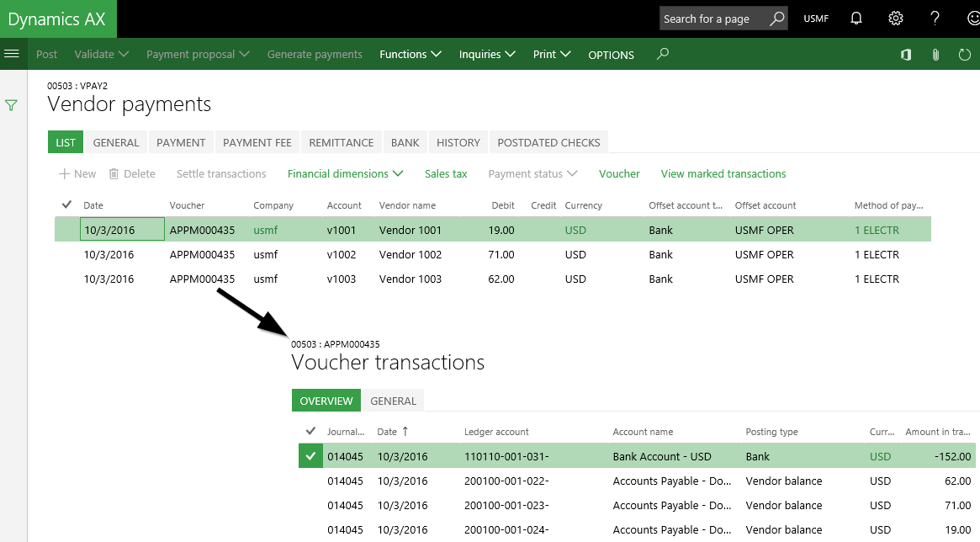Click the help question mark icon
The image size is (980, 542).
click(x=935, y=19)
